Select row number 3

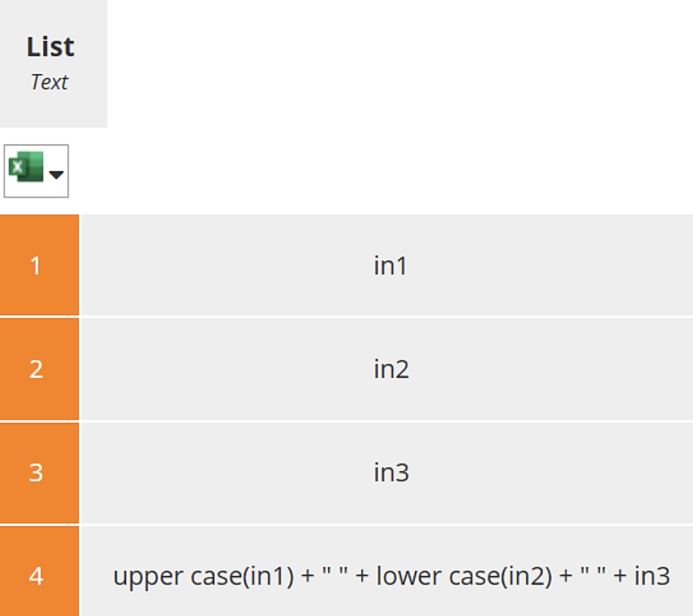tap(37, 473)
